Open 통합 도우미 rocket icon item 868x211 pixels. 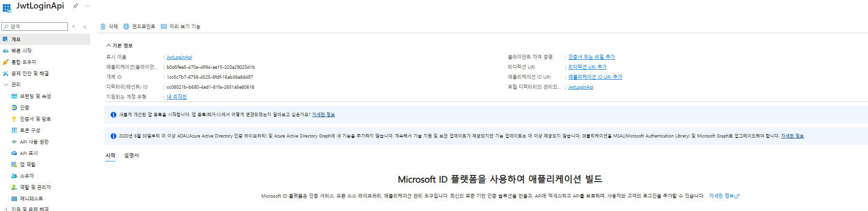point(6,62)
